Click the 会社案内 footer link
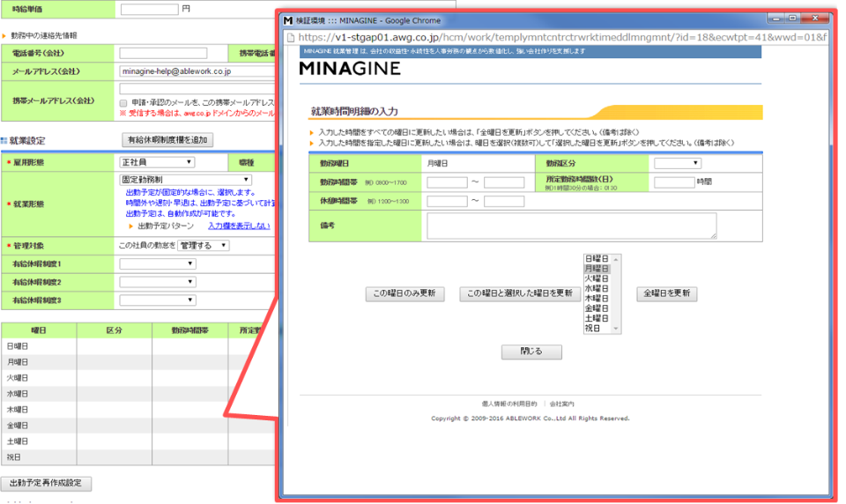Screen dimensions: 846x504 561,404
